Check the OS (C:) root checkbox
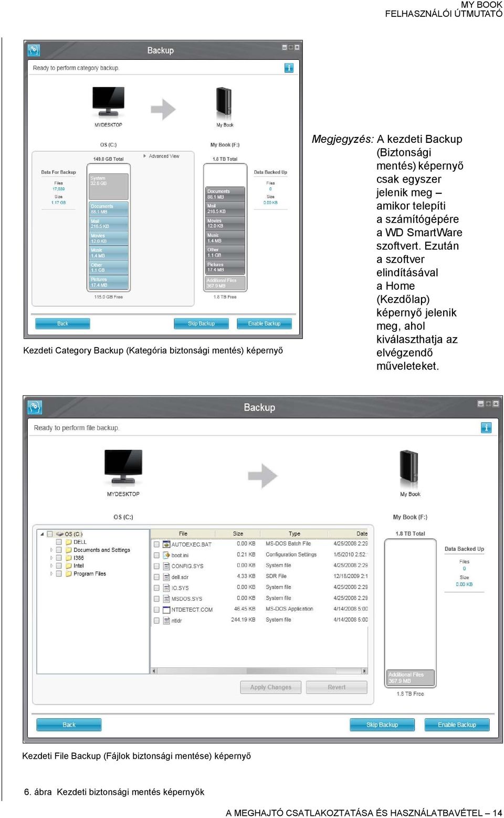Screen dimensions: 504x818 pyautogui.click(x=50, y=534)
